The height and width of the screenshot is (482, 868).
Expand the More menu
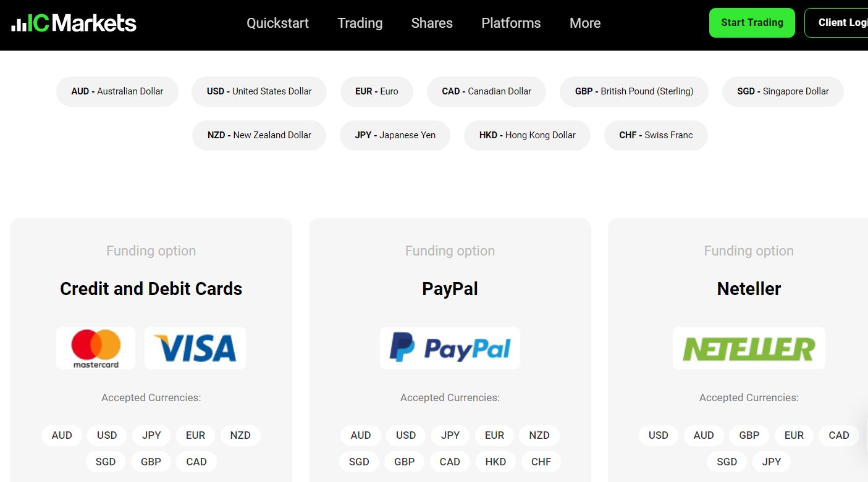click(585, 23)
